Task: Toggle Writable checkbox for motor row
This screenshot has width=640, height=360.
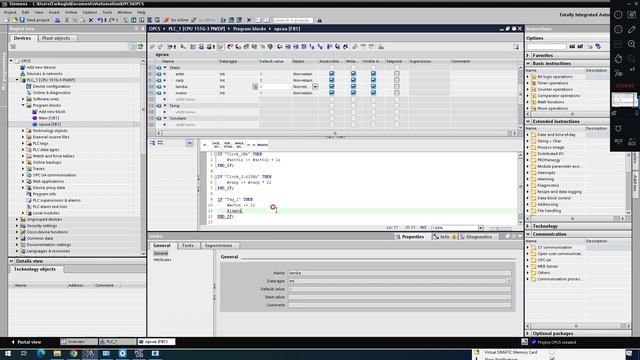Action: point(353,93)
